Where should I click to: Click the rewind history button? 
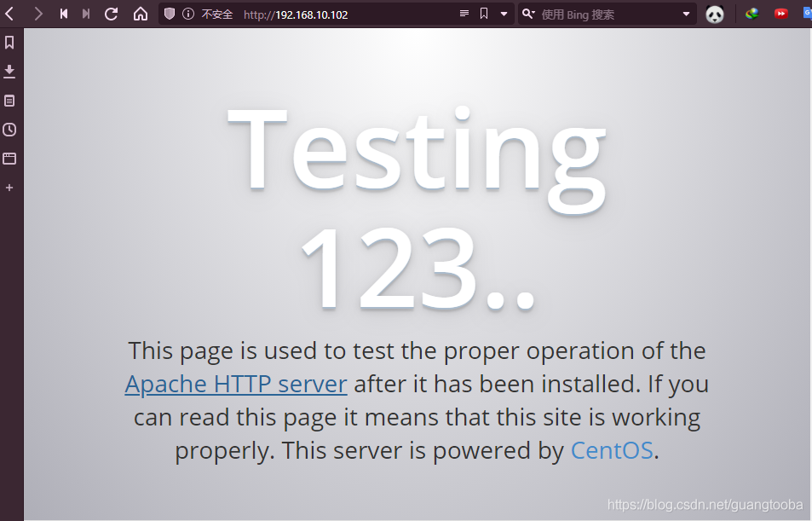click(x=64, y=14)
